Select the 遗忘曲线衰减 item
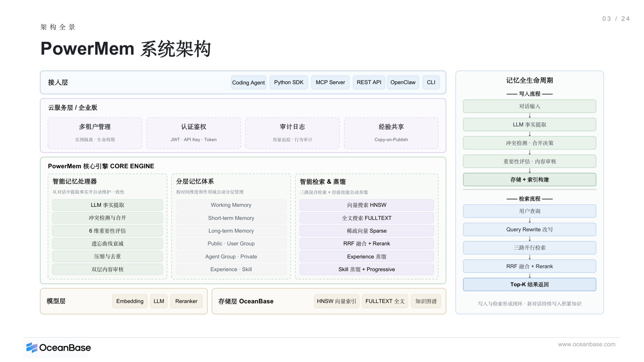Viewport: 644px width, 362px height. 107,244
